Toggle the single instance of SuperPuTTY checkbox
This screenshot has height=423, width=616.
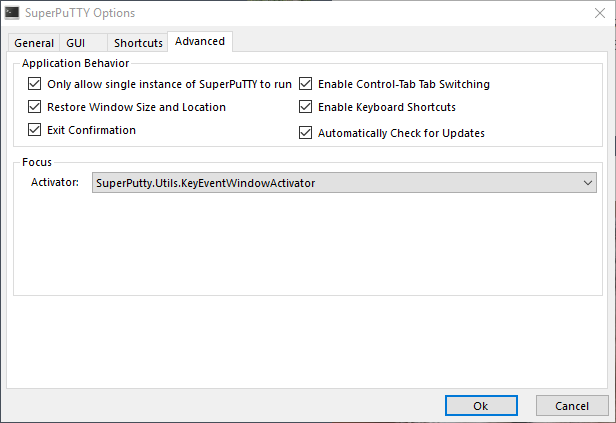click(36, 84)
